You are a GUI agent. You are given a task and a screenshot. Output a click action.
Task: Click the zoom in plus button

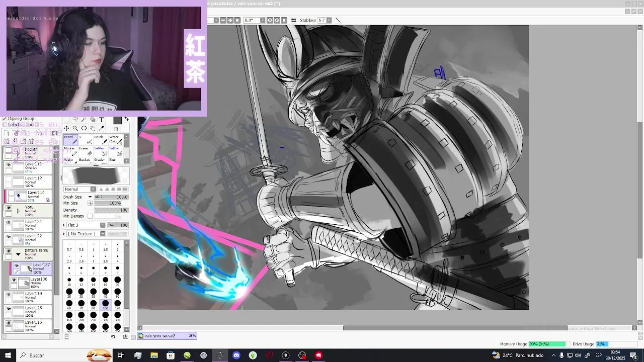point(230,20)
